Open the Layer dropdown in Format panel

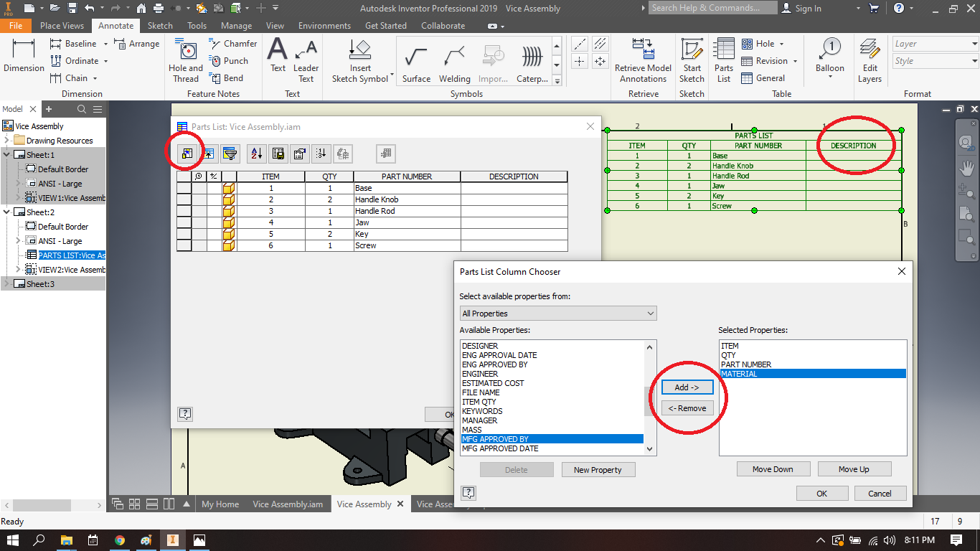point(935,44)
